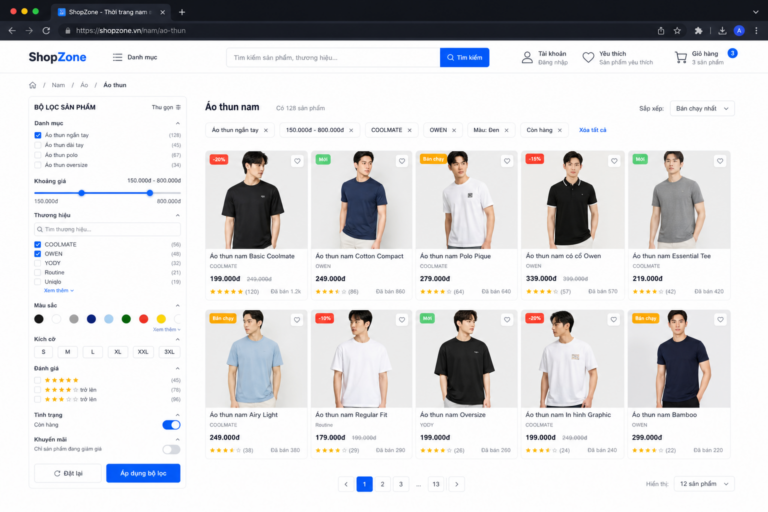Open the wishlist heart icon in header
The height and width of the screenshot is (512, 768).
click(588, 57)
